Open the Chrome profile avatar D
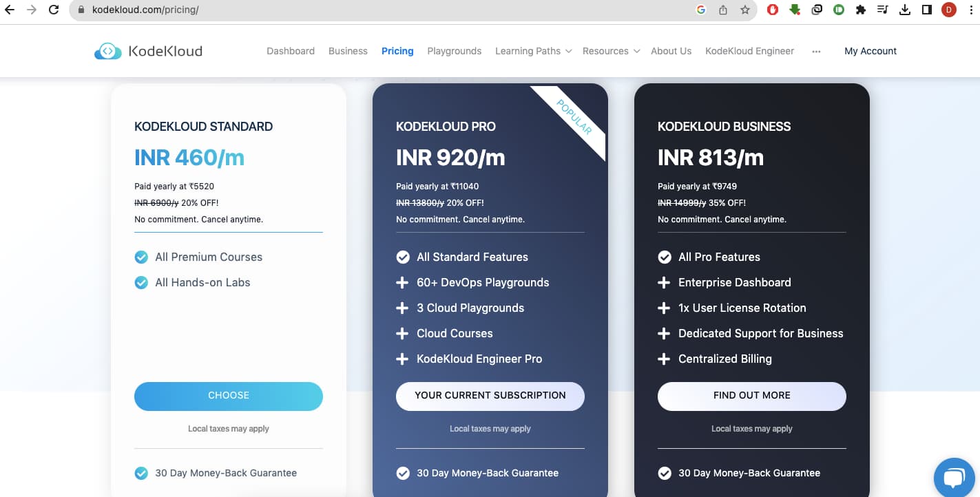The height and width of the screenshot is (497, 980). click(949, 10)
